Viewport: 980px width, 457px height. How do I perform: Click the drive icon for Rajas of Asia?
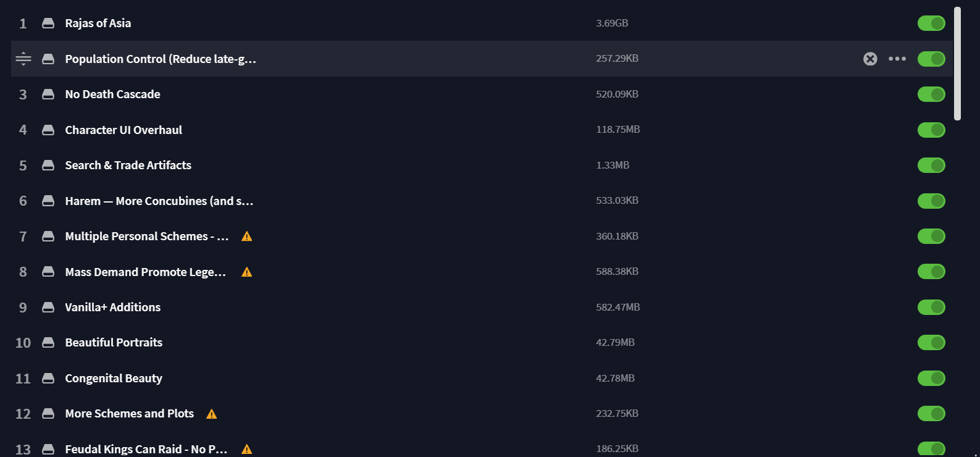48,23
